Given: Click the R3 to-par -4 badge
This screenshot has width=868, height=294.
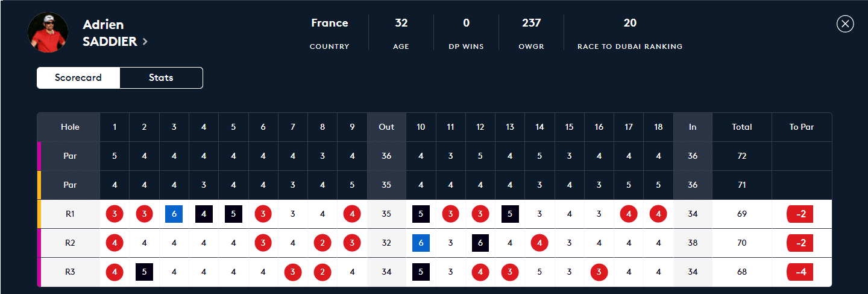Looking at the screenshot, I should 800,272.
